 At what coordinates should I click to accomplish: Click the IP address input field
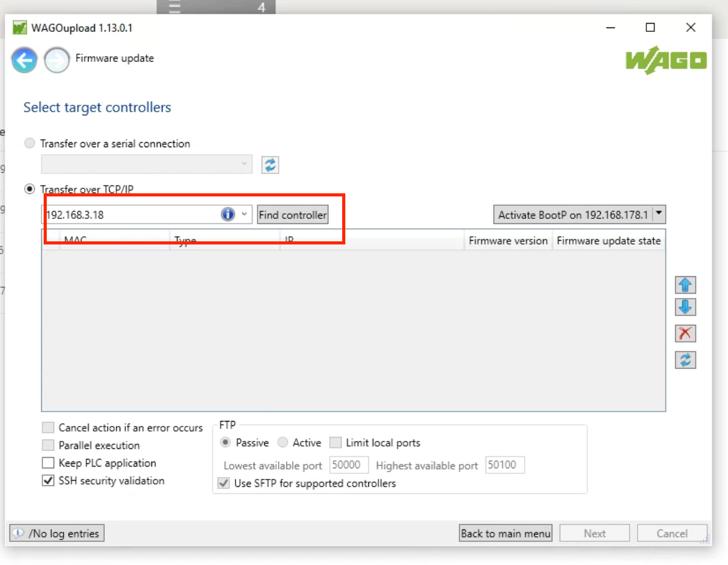[131, 215]
